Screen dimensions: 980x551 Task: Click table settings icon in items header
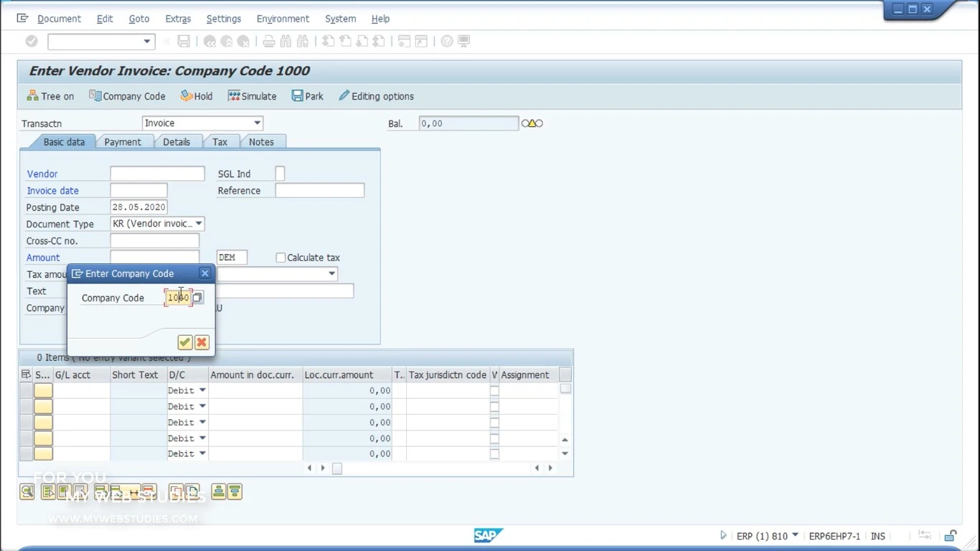[x=26, y=375]
